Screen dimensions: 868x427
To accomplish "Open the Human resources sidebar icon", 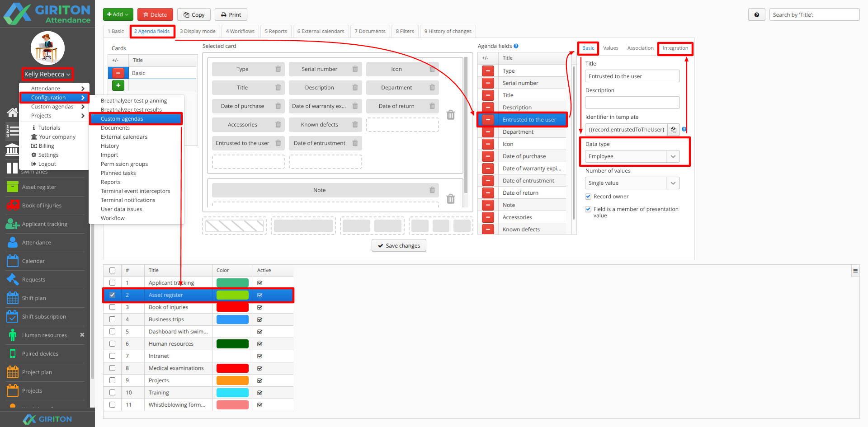I will 13,335.
